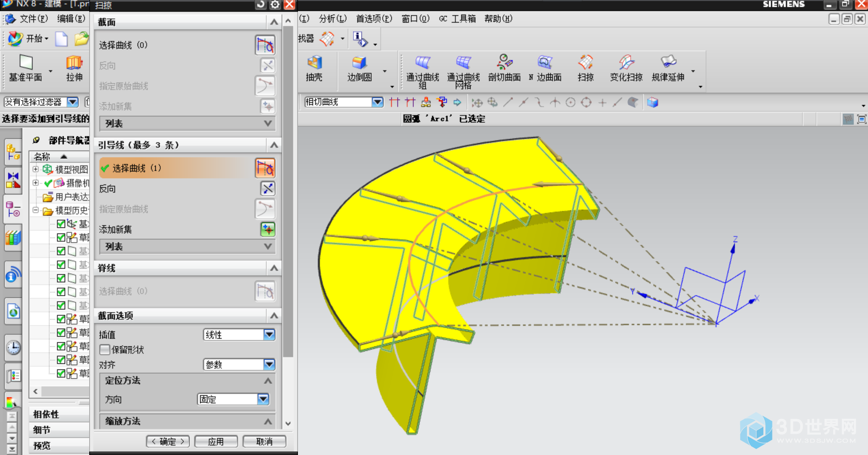Open the 编辑(E) menu
The height and width of the screenshot is (455, 868).
tap(71, 19)
